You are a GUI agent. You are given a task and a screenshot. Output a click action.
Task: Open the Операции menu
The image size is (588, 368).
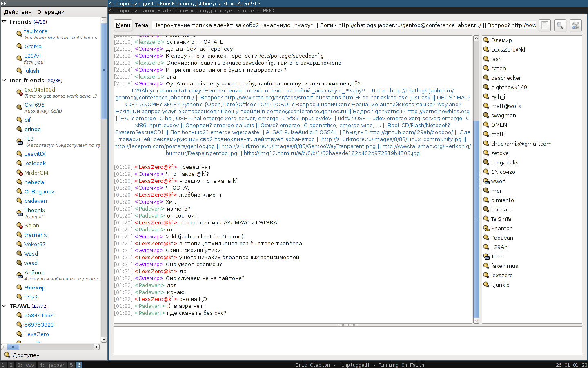tap(51, 12)
